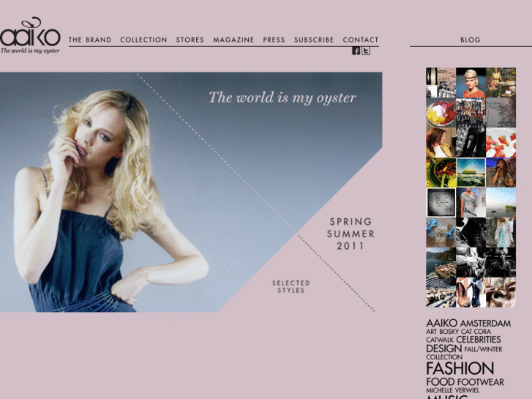
Task: Open the Collection menu item
Action: pyautogui.click(x=143, y=40)
